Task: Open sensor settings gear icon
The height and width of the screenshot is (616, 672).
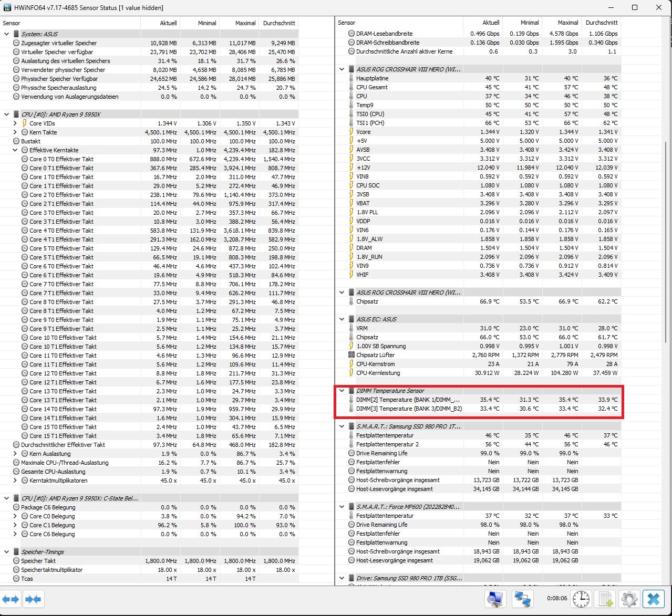Action: (x=629, y=599)
